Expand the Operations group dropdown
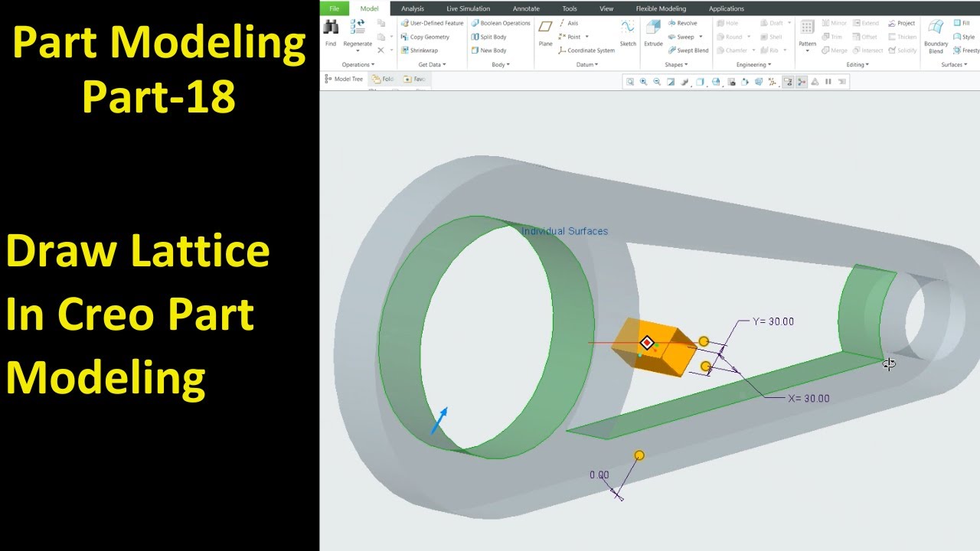The image size is (980, 551). (358, 64)
